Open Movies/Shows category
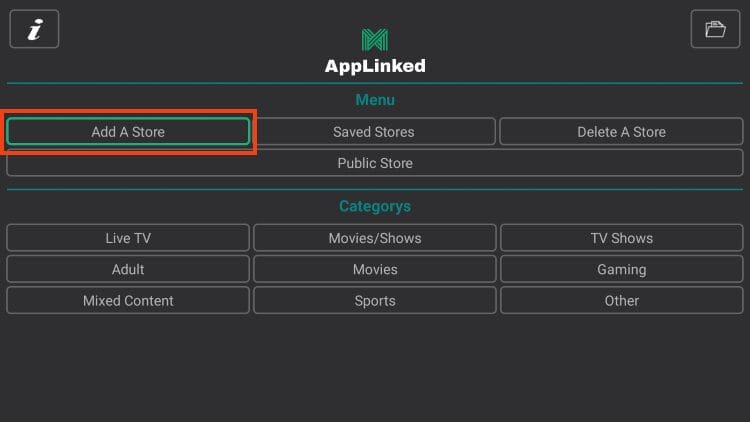750x422 pixels. [x=375, y=238]
